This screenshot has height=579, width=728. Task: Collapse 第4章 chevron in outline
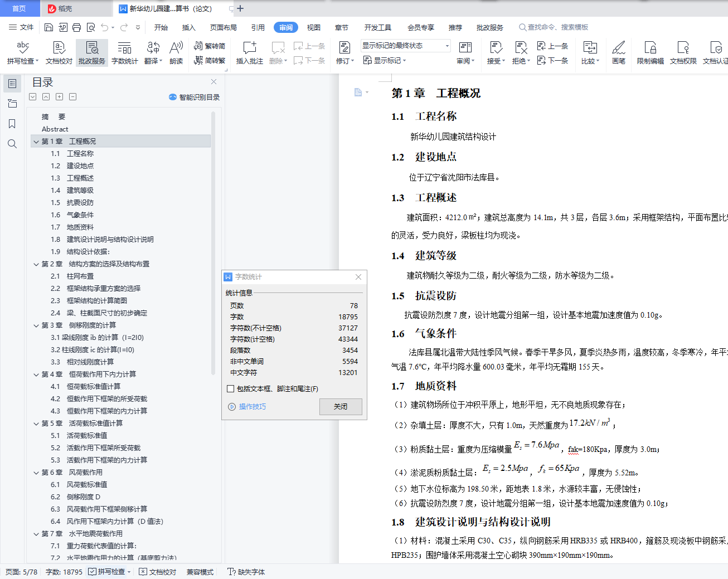[x=36, y=374]
